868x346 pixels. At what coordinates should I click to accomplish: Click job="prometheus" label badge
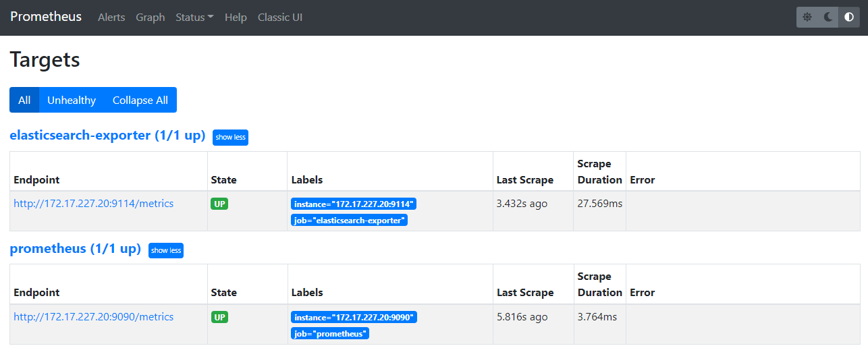pos(330,333)
